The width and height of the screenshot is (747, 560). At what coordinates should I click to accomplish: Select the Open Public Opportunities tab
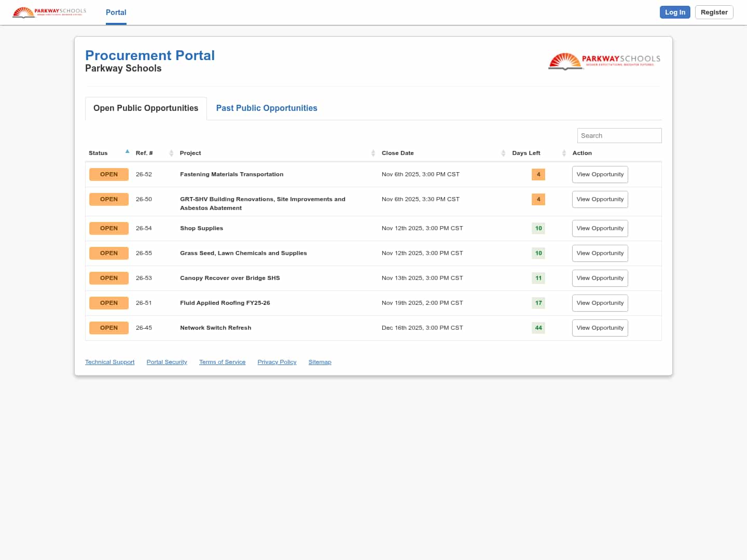click(146, 108)
